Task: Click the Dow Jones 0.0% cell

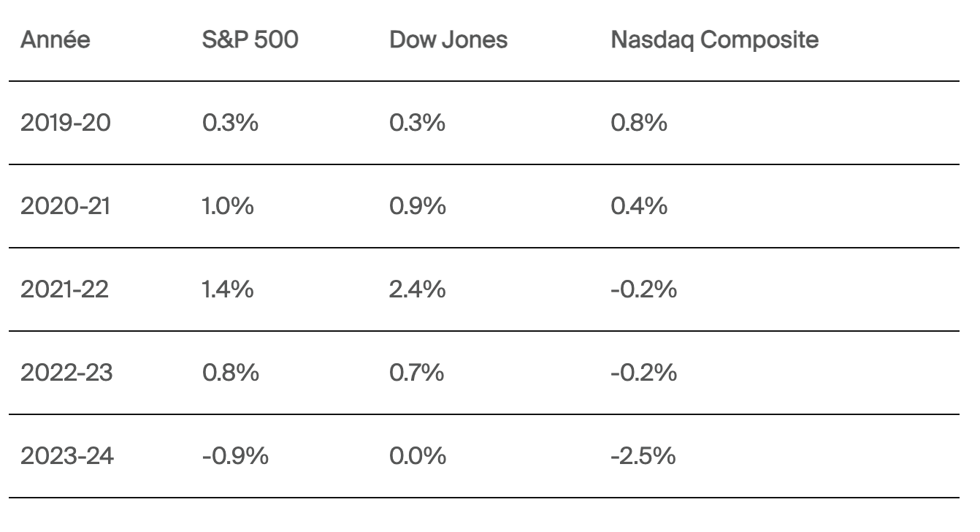Action: click(x=418, y=457)
